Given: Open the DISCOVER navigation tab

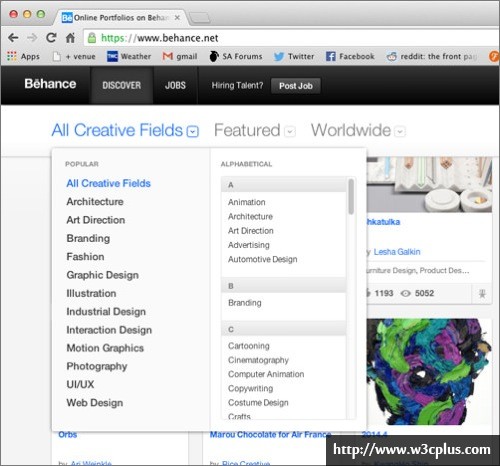Looking at the screenshot, I should (x=122, y=85).
